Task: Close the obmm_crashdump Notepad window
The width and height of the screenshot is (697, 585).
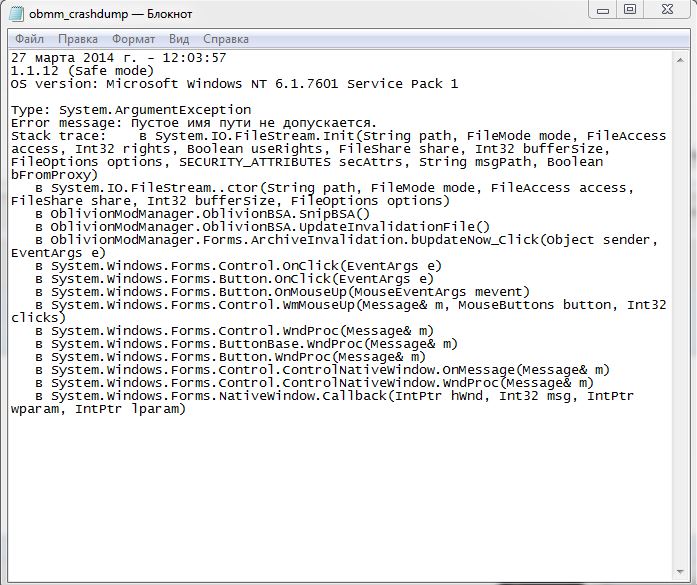Action: [667, 10]
